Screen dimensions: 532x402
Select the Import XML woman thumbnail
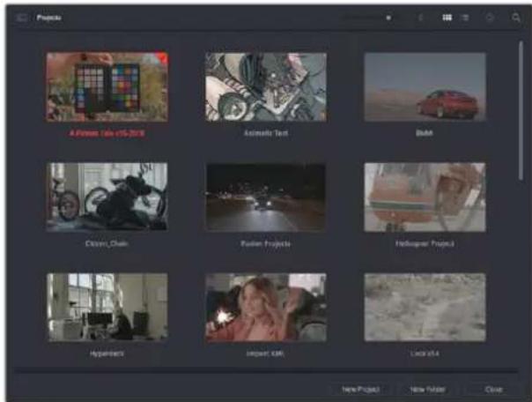pos(266,308)
